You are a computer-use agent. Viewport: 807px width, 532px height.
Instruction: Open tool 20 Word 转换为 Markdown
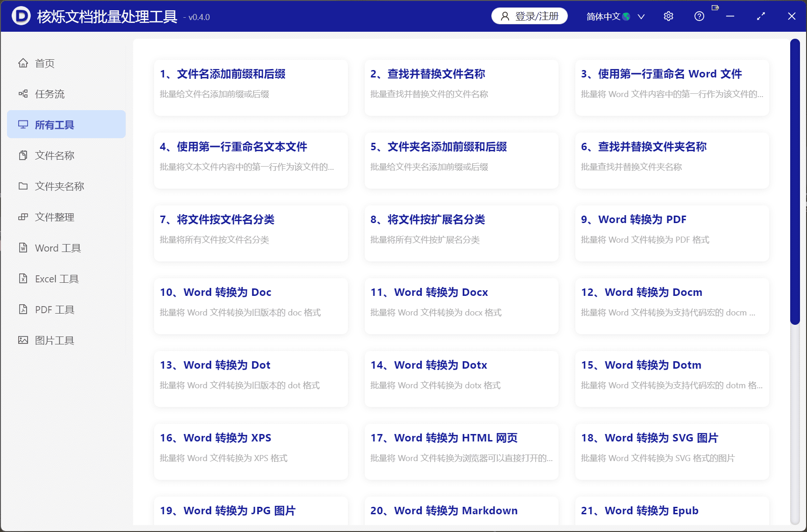461,511
